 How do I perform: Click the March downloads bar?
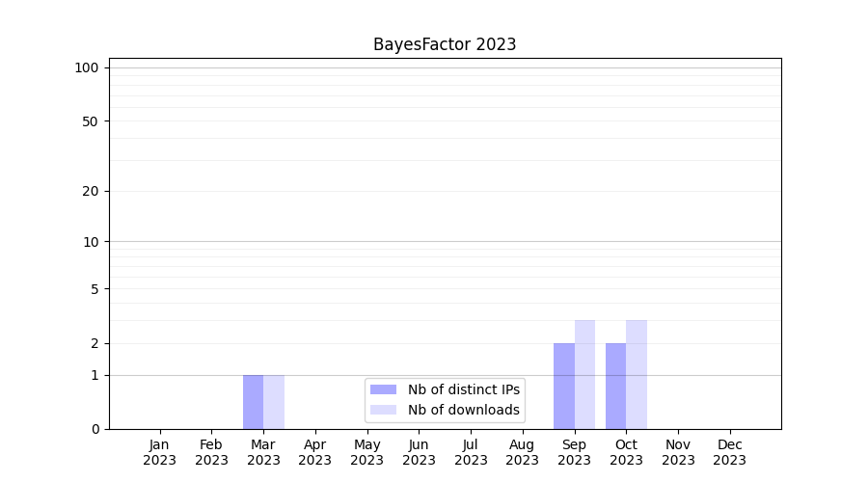(274, 402)
